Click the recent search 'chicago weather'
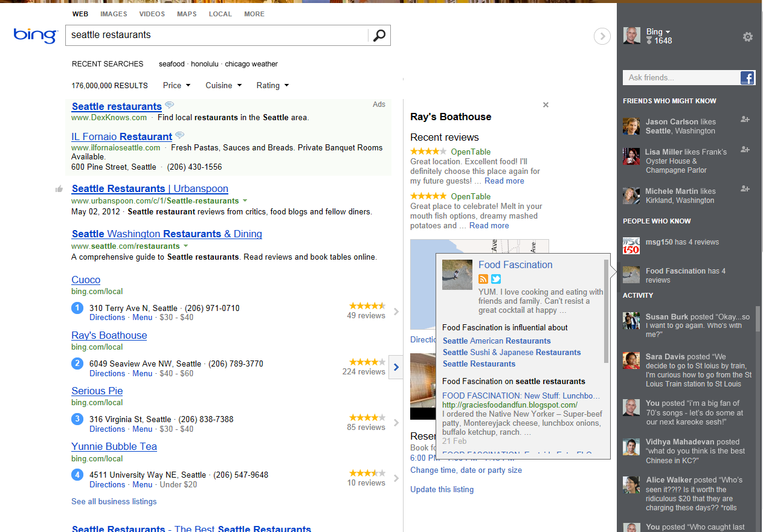 tap(252, 64)
